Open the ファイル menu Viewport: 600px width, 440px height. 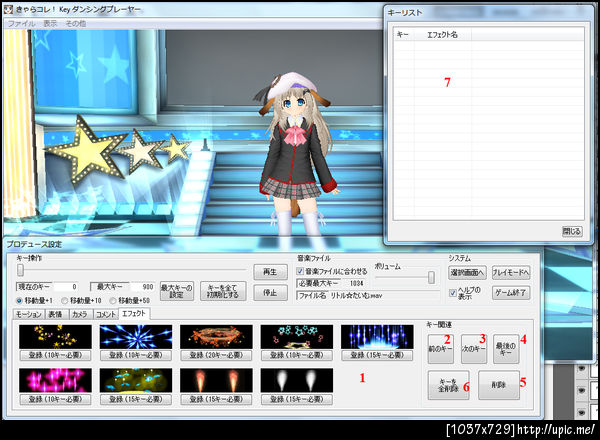point(21,23)
